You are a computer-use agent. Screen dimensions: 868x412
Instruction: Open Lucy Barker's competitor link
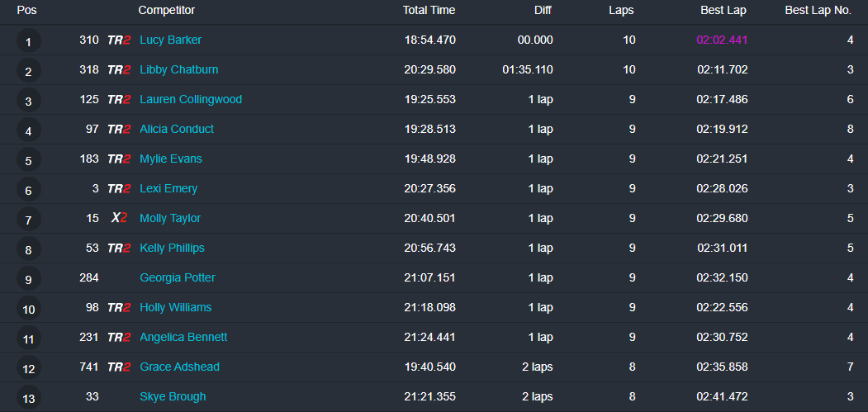coord(170,40)
